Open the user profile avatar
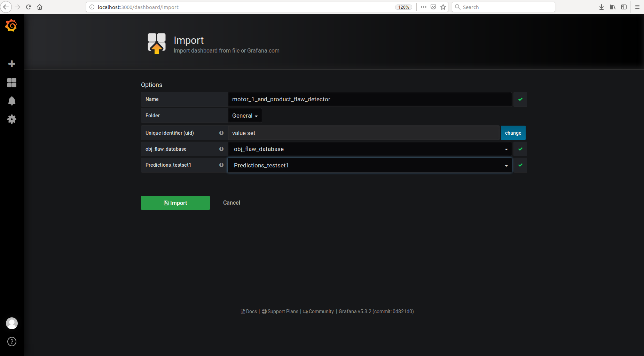Viewport: 644px width, 356px height. [12, 323]
